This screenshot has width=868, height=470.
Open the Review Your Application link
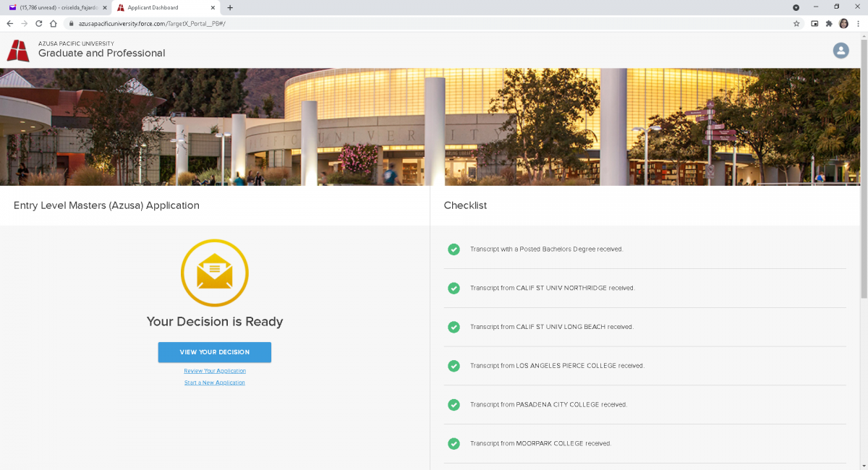pos(215,371)
